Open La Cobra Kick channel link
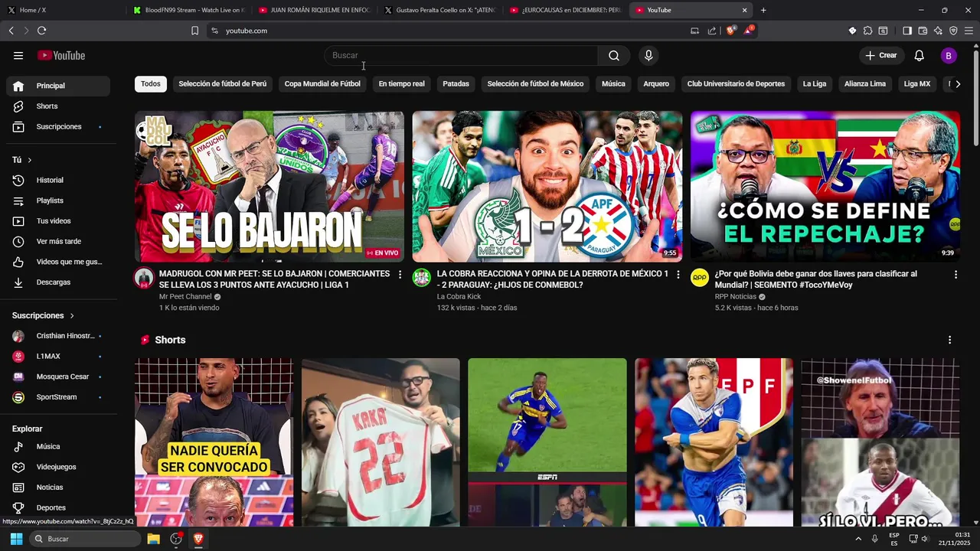 click(459, 296)
